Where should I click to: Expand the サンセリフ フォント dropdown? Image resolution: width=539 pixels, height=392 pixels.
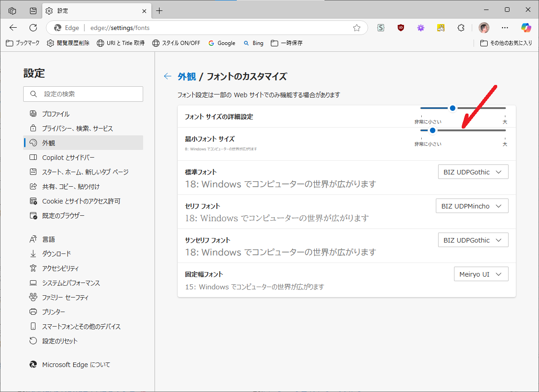(473, 240)
